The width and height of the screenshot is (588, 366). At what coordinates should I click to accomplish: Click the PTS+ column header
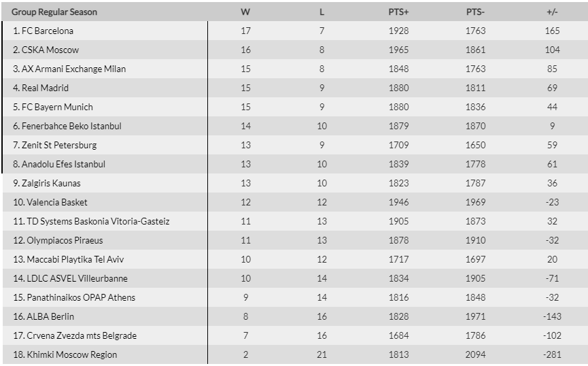coord(398,12)
